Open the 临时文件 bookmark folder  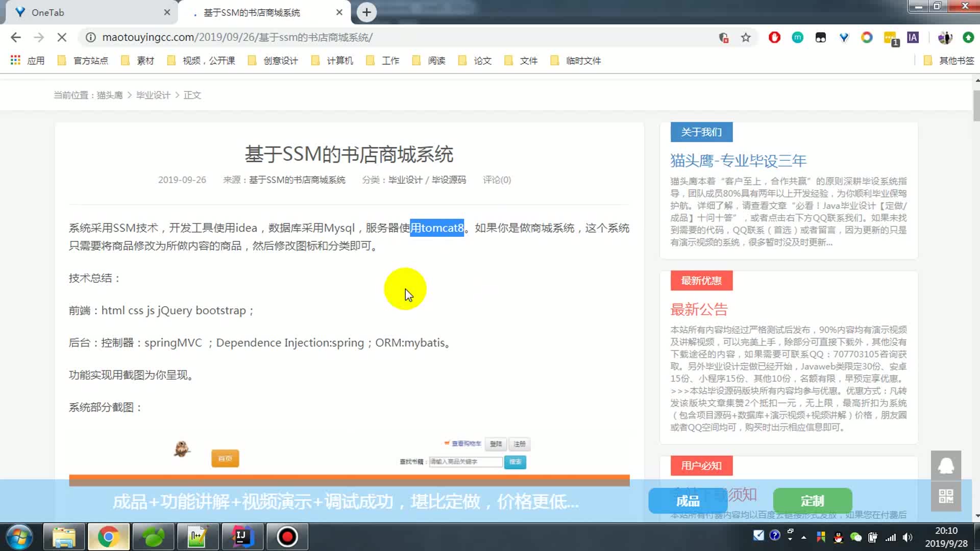point(576,61)
